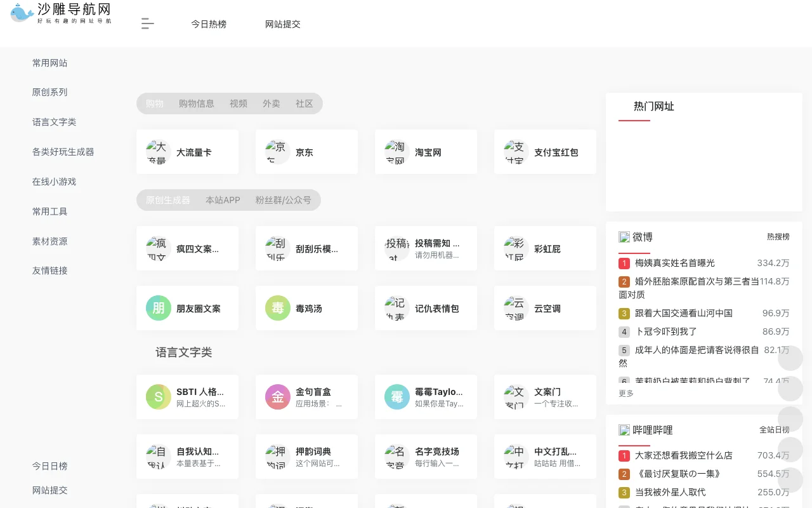Click the 哔哩哔哩 logo icon in panel
812x508 pixels.
pos(624,430)
